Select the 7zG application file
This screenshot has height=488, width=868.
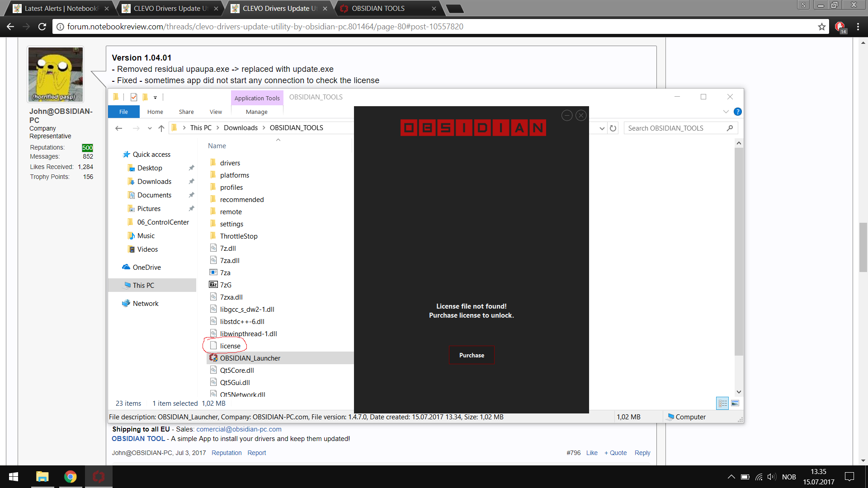coord(226,285)
